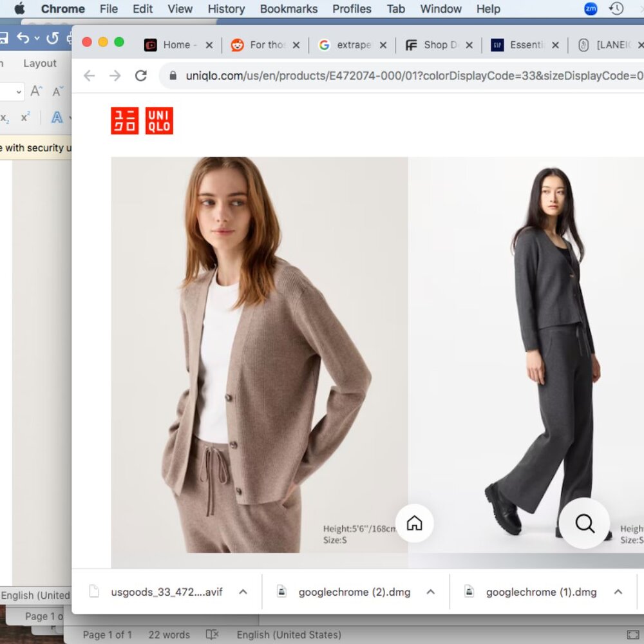644x644 pixels.
Task: Click the padlock site info icon
Action: coord(173,76)
